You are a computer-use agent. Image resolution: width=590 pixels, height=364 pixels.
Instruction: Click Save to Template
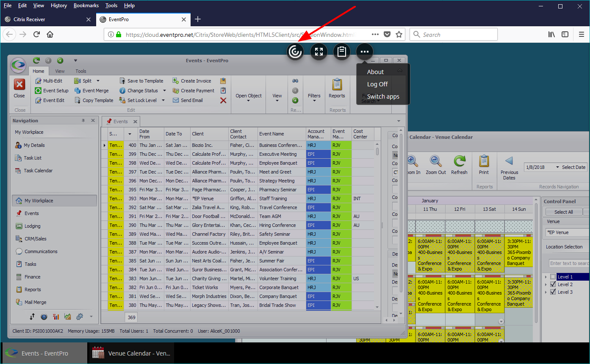tap(141, 81)
